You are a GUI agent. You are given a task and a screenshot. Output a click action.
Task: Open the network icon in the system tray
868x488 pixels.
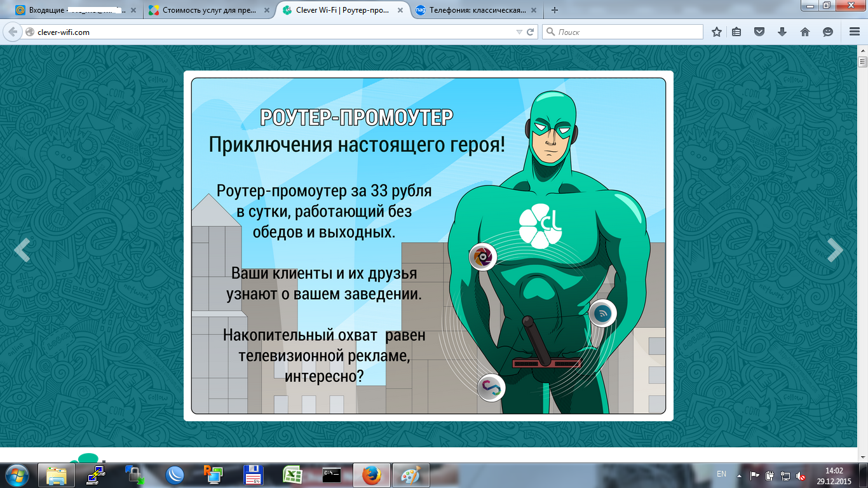tap(785, 475)
